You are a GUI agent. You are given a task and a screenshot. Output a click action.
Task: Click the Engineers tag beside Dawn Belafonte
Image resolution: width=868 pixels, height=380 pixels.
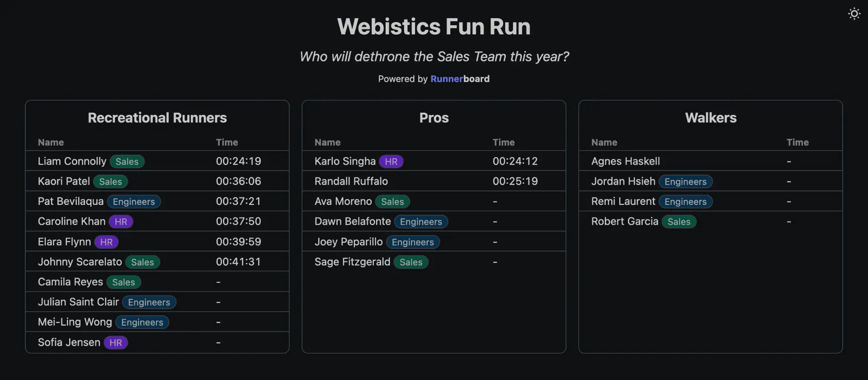[x=420, y=222]
